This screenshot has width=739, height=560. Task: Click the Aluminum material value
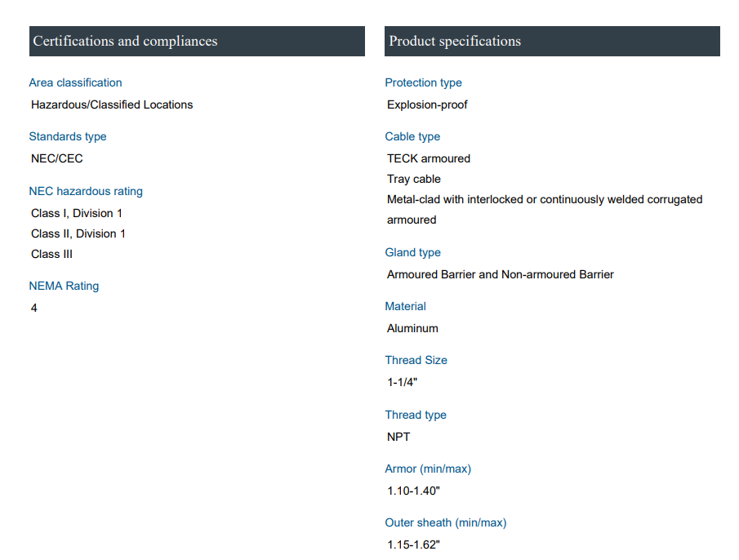pos(412,328)
